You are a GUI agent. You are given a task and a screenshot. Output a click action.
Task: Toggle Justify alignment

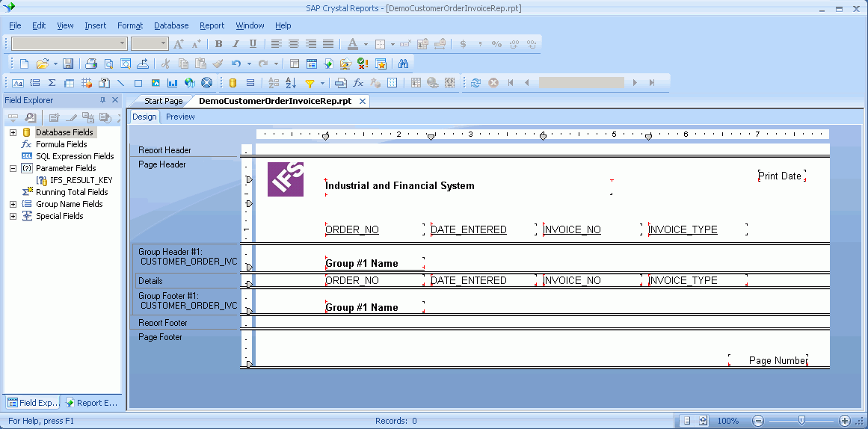pyautogui.click(x=328, y=44)
